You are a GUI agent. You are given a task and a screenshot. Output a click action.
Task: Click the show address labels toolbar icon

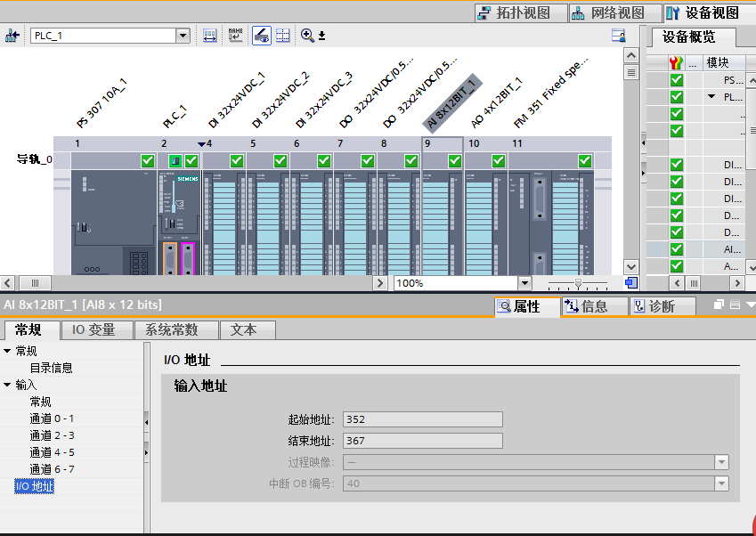click(210, 36)
